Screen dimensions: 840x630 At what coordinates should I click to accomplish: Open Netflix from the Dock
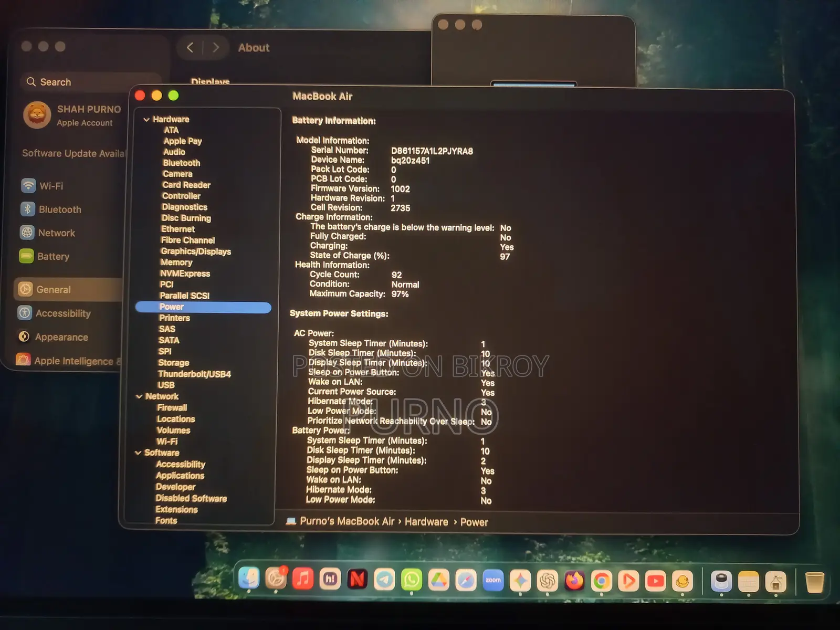point(358,579)
